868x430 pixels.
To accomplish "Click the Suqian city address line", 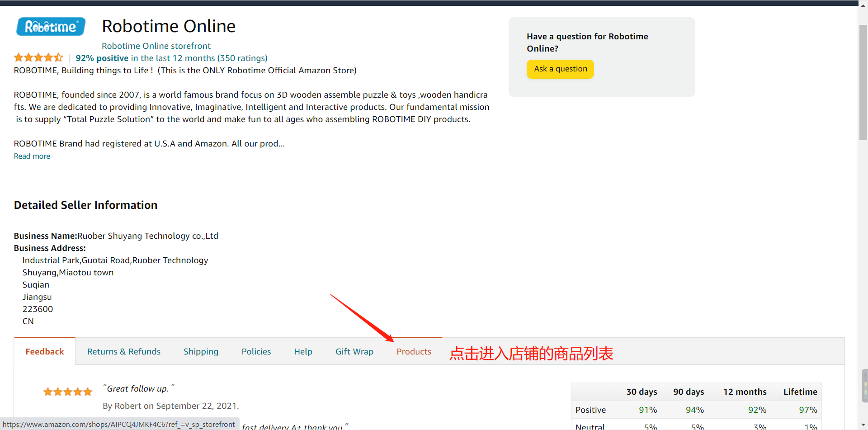I will pyautogui.click(x=36, y=284).
